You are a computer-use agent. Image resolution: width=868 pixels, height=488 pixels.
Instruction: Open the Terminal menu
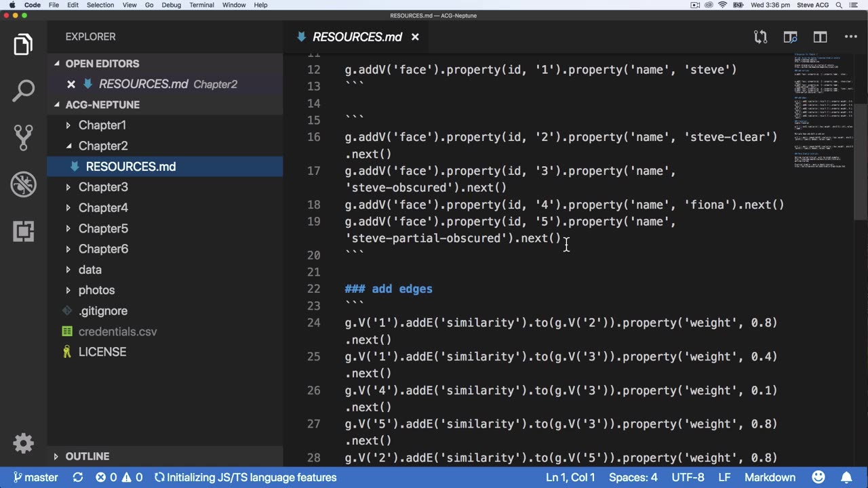201,5
